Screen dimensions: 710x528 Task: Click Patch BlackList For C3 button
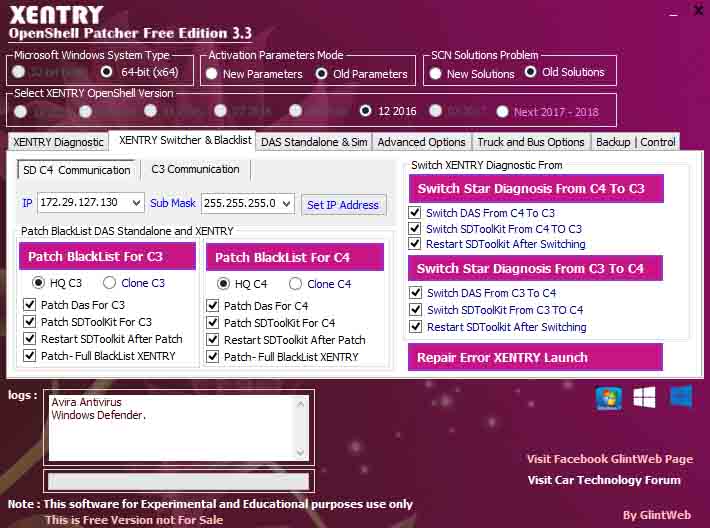click(107, 256)
